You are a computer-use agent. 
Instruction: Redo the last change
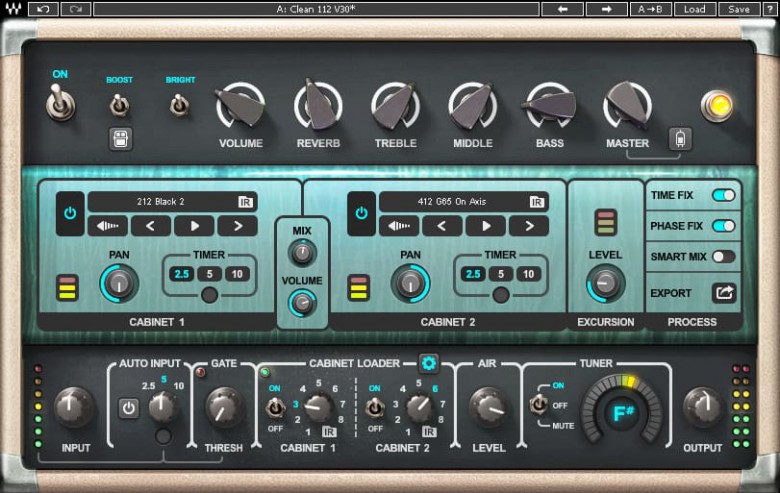pyautogui.click(x=76, y=9)
